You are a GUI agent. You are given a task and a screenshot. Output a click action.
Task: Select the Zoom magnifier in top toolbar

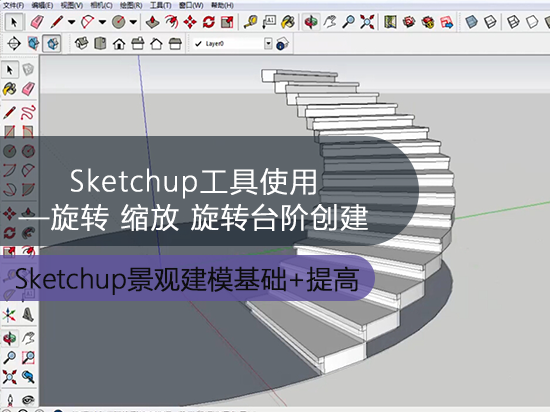348,22
